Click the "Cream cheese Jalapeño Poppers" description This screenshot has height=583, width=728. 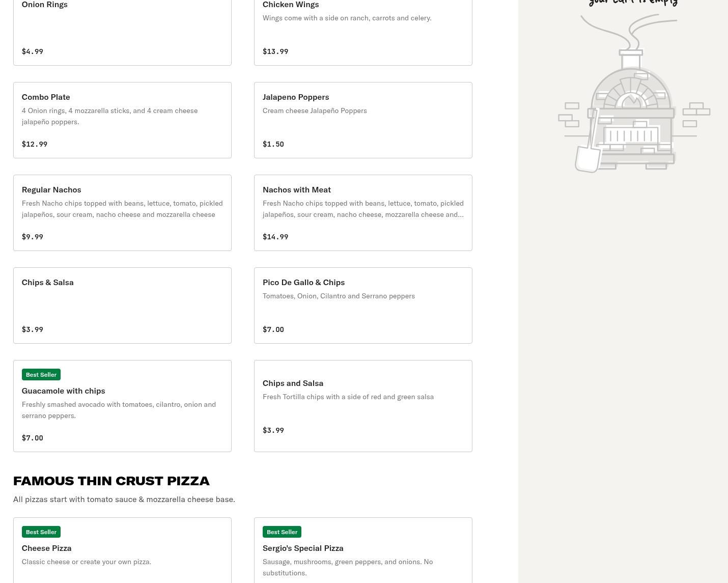click(315, 110)
